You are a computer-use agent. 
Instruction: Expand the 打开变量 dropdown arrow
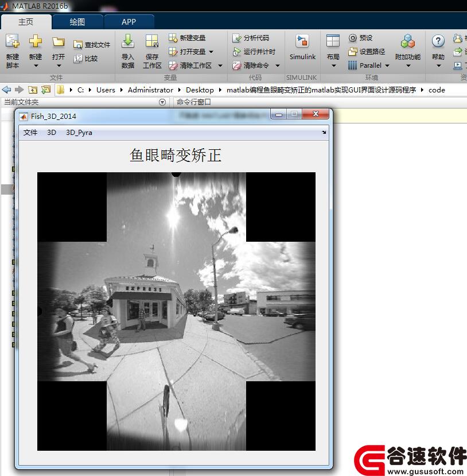[x=211, y=52]
